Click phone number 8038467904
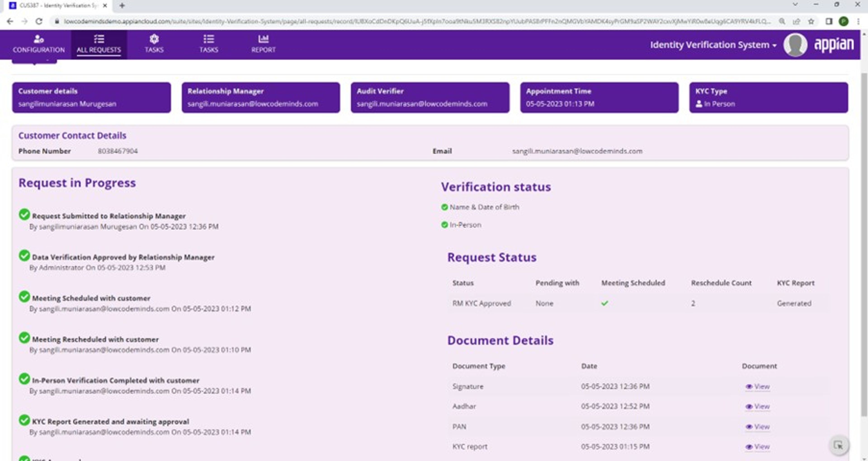The height and width of the screenshot is (461, 868). click(118, 151)
